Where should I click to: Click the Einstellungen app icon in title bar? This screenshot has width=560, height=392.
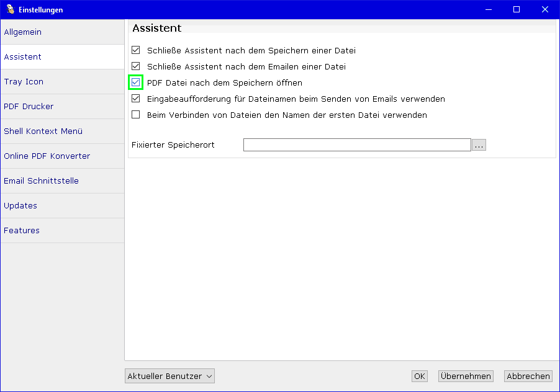(x=10, y=9)
